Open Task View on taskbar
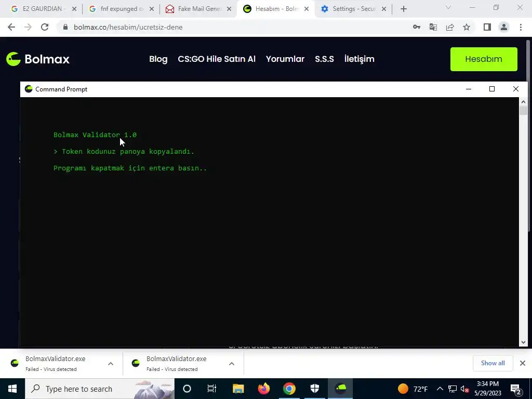This screenshot has width=532, height=399. [212, 389]
